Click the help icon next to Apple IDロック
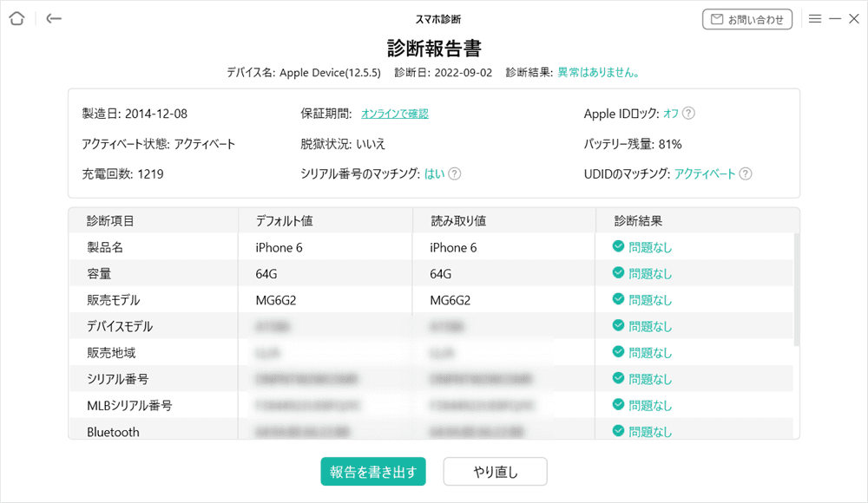 [x=688, y=114]
